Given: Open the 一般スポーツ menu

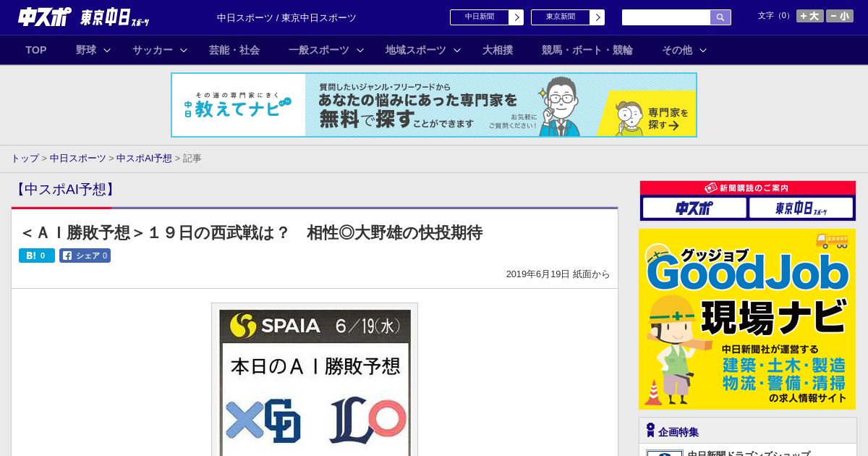Looking at the screenshot, I should pos(319,50).
